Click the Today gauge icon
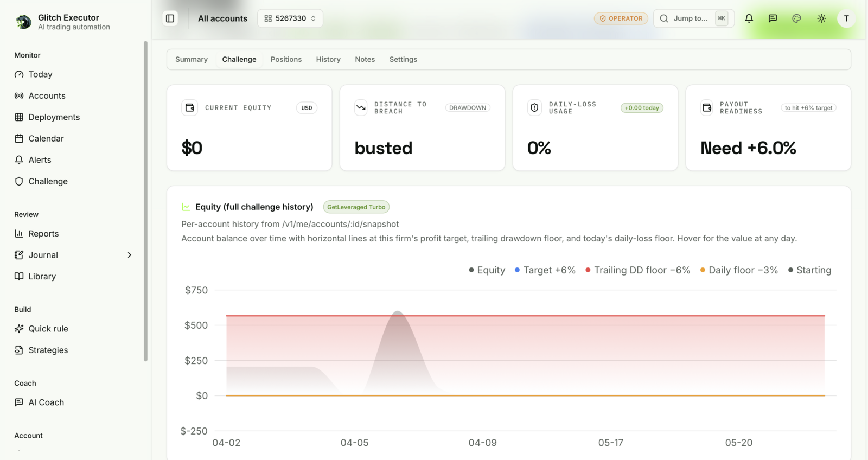The height and width of the screenshot is (460, 868). [x=19, y=74]
